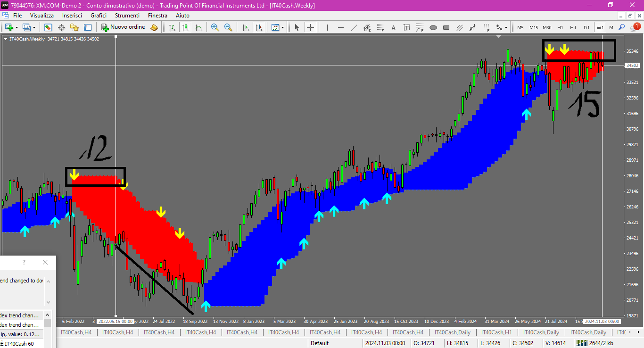
Task: Switch chart to bar chart mode
Action: 172,27
